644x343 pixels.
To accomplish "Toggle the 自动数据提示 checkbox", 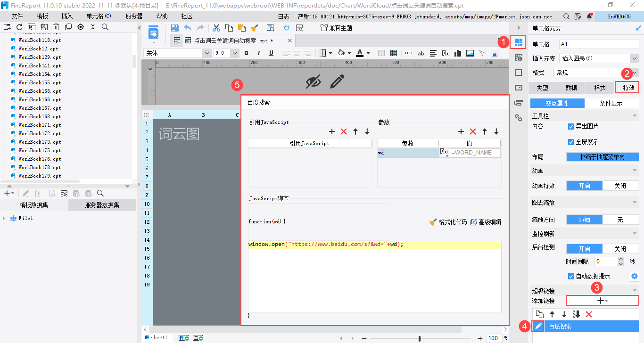I will [571, 277].
